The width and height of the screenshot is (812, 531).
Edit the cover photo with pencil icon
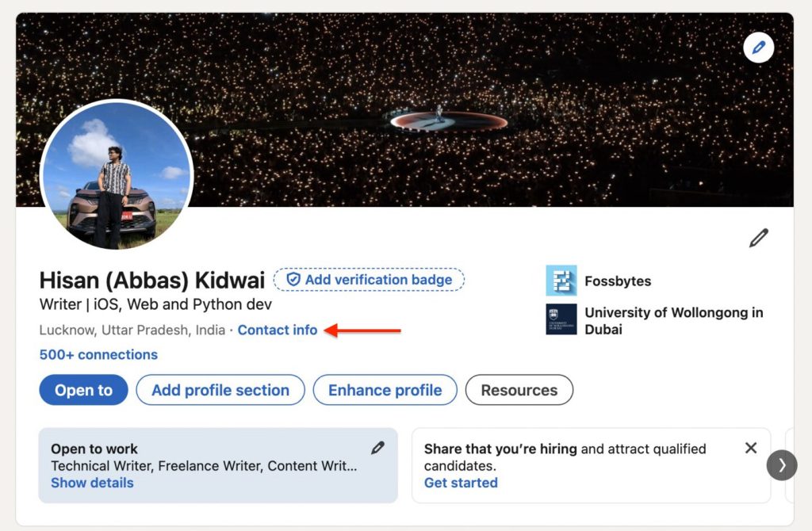(758, 48)
